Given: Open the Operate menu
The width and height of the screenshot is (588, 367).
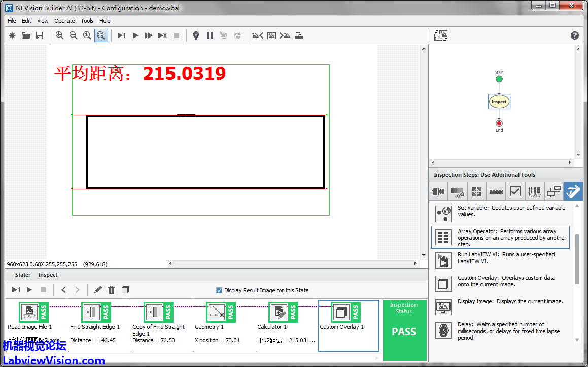Looking at the screenshot, I should [64, 21].
